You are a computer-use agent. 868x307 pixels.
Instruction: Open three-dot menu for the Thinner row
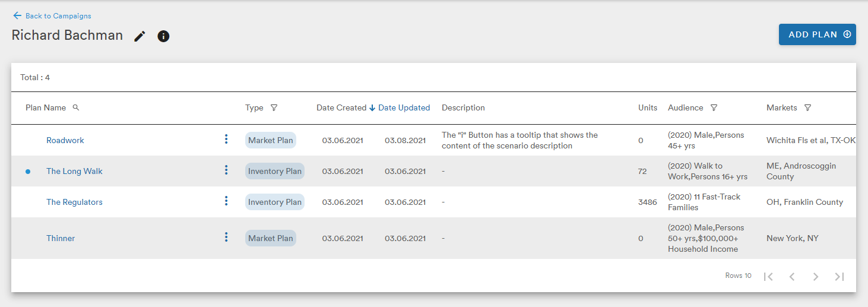click(226, 237)
